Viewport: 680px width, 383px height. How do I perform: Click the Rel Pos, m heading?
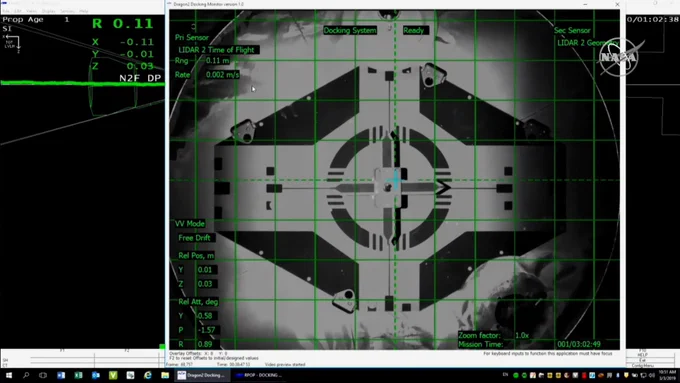click(196, 255)
